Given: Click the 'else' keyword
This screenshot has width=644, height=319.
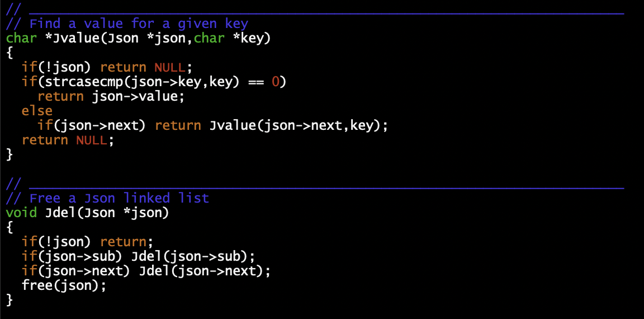Looking at the screenshot, I should (x=37, y=111).
